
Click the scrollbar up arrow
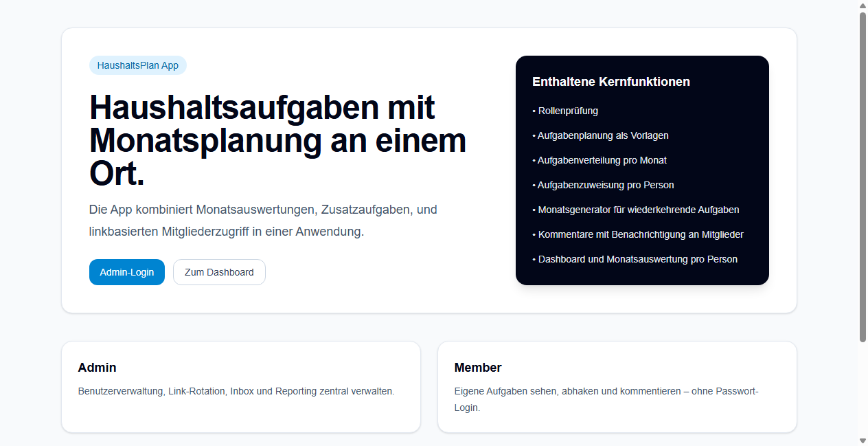(x=863, y=5)
